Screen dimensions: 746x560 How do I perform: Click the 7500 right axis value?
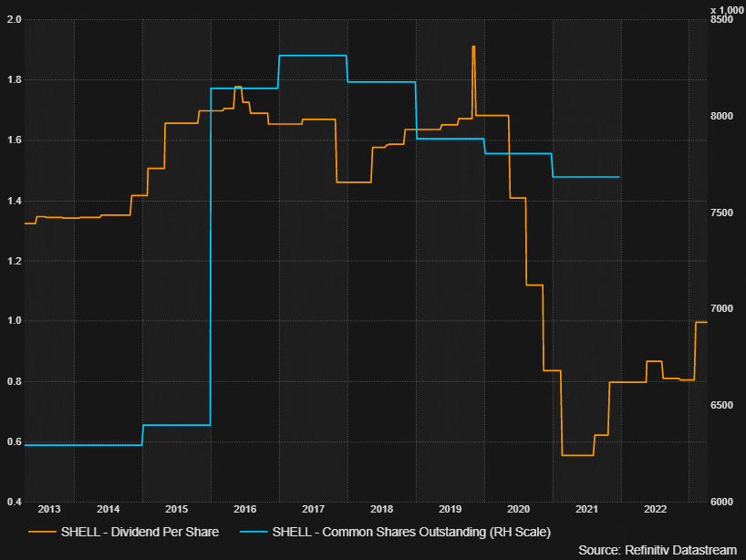click(x=721, y=213)
